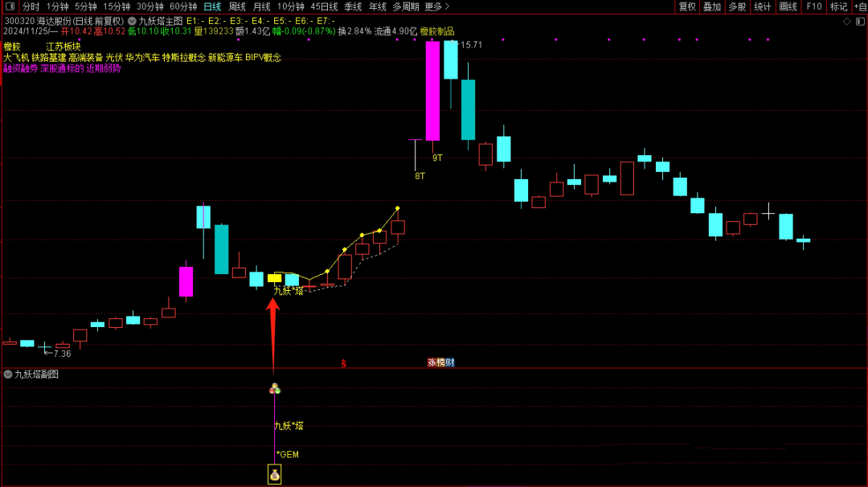Activate the 画线 drawing tools button
Screen dimensions: 868x487
point(788,6)
